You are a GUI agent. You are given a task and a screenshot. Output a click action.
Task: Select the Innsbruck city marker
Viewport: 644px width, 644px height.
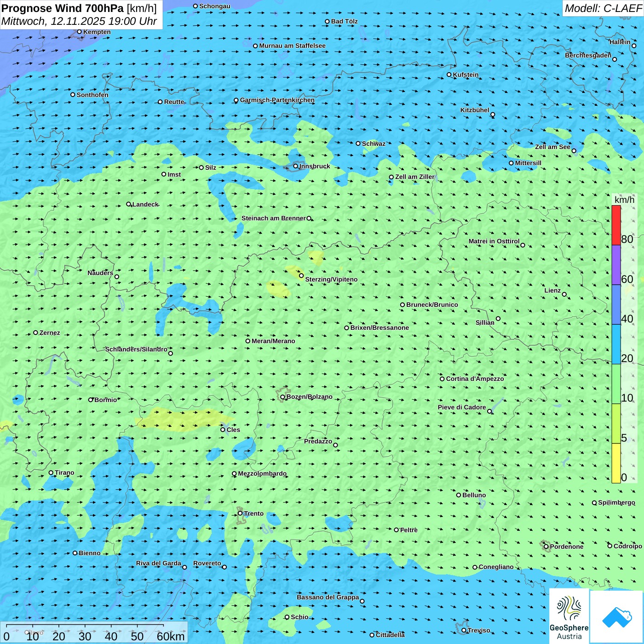(296, 166)
